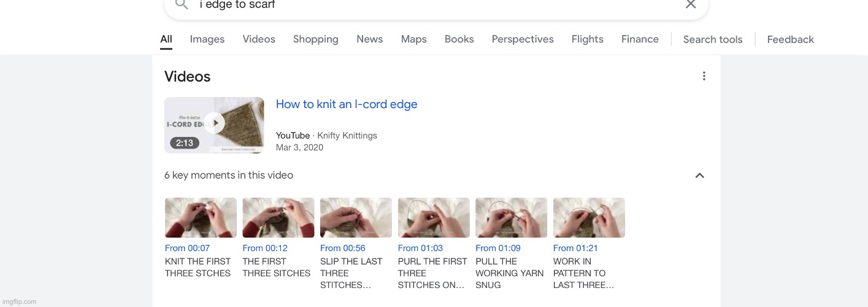Select the Maps tab
The width and height of the screenshot is (868, 307).
coord(413,39)
